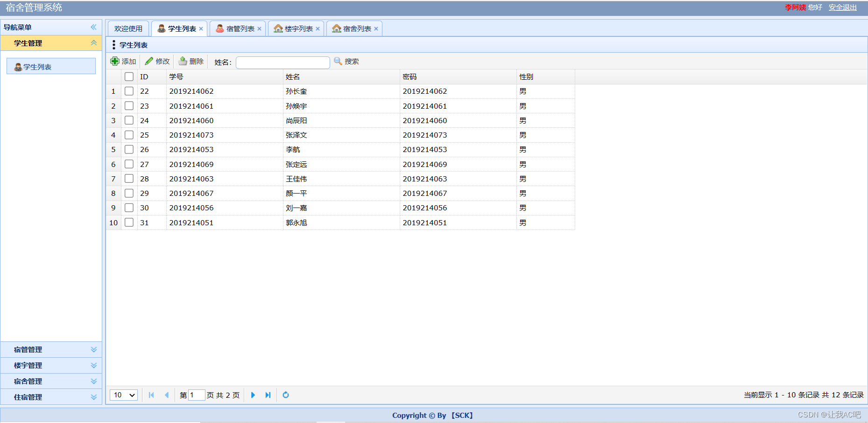
Task: Sort by the 姓名 column header
Action: point(341,77)
